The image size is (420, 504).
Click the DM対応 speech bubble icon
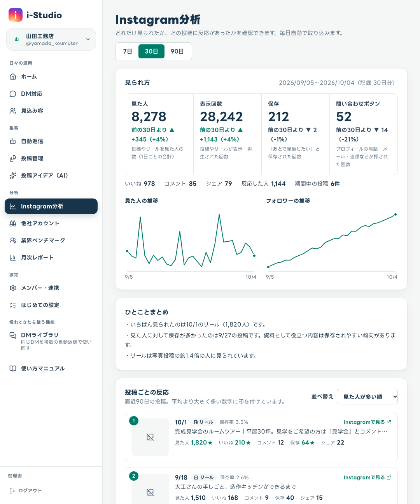point(13,94)
